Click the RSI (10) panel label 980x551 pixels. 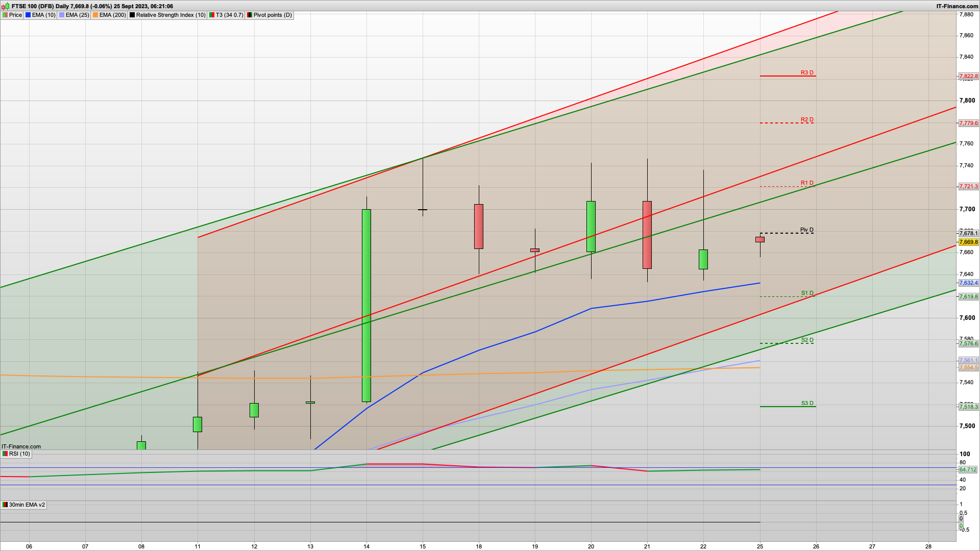pyautogui.click(x=16, y=454)
